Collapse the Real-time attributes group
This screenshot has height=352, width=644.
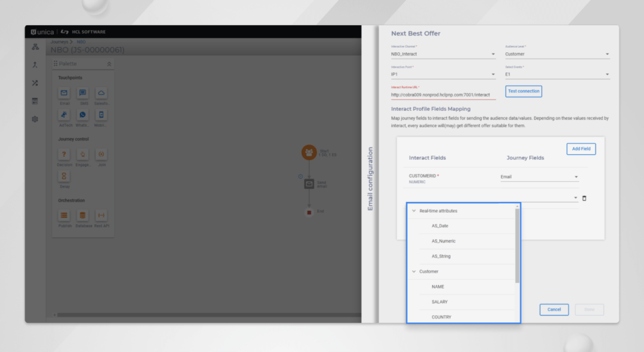point(414,211)
